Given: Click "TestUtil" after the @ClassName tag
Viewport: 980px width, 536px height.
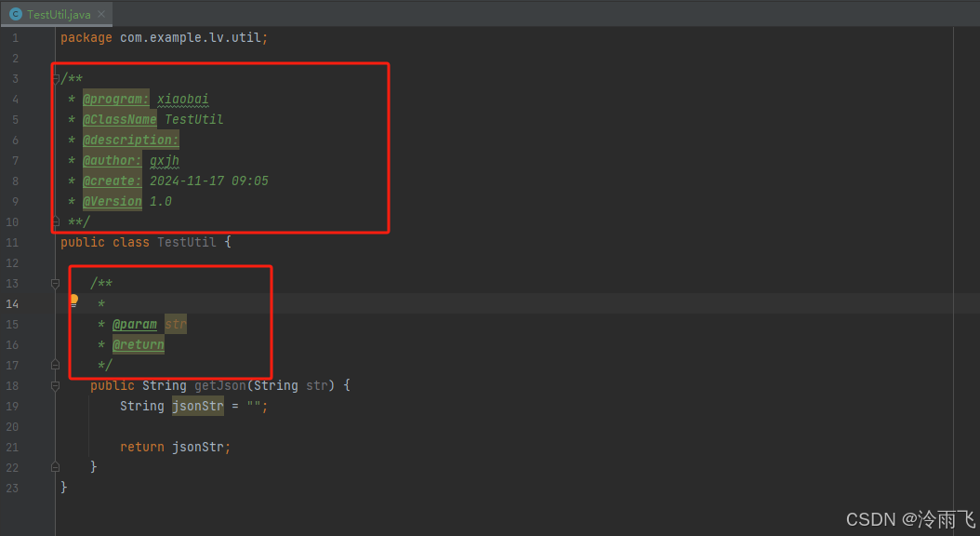Looking at the screenshot, I should tap(193, 119).
